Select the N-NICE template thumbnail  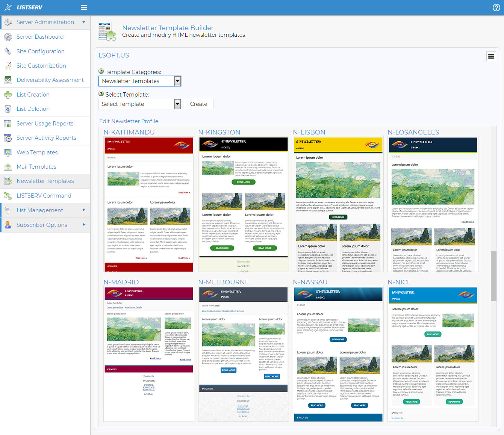click(x=433, y=354)
